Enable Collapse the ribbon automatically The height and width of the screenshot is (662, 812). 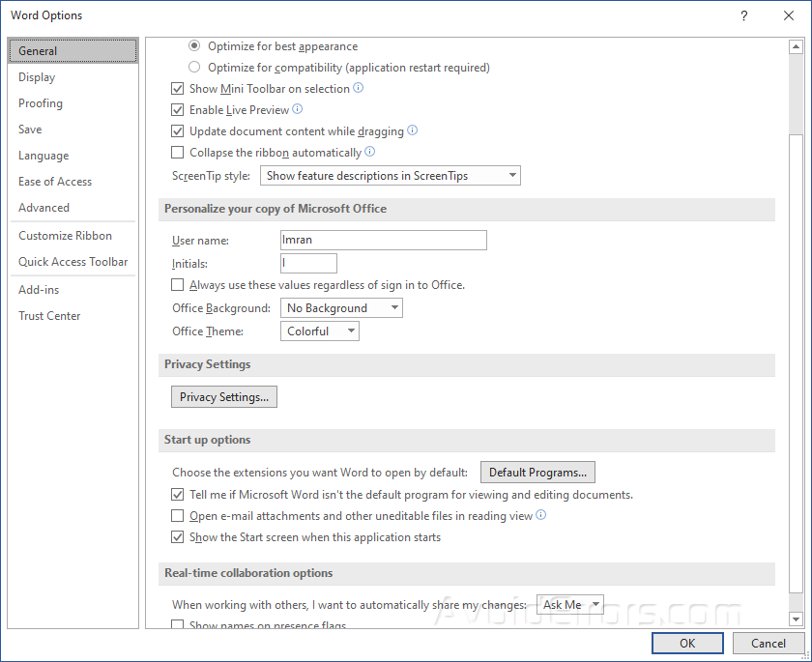click(178, 152)
